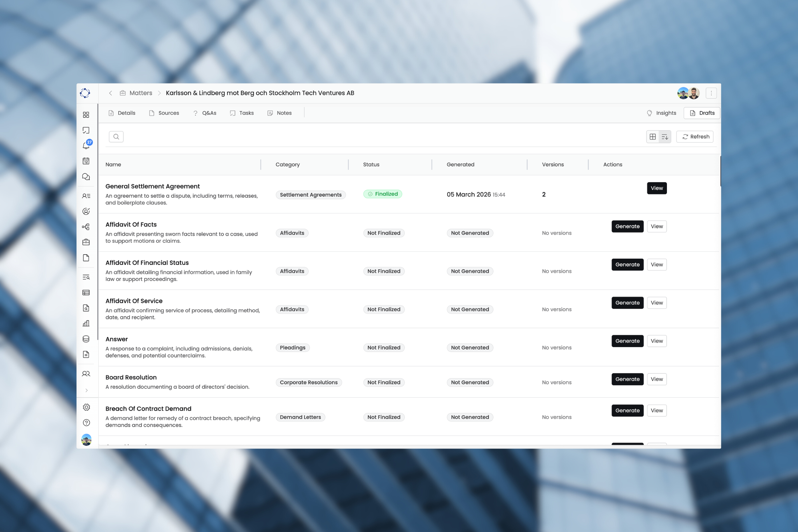Switch to grid view layout toggle

coord(653,136)
